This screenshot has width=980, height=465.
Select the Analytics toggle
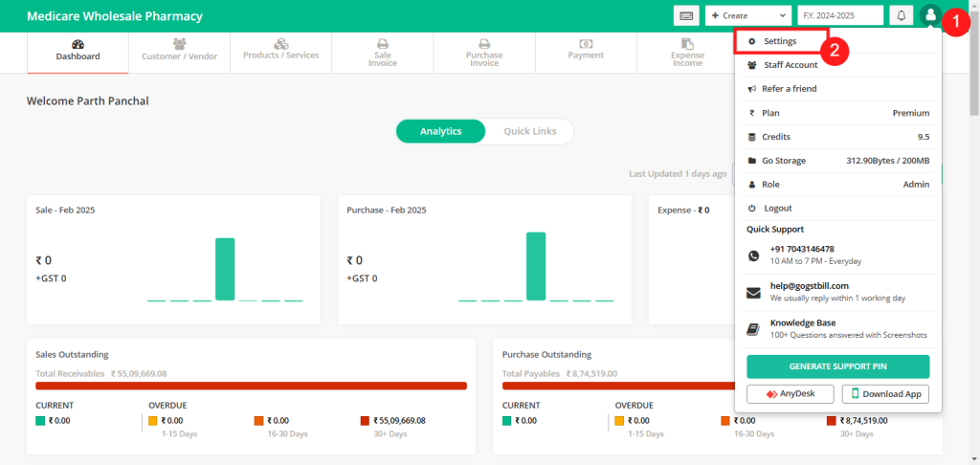coord(441,131)
